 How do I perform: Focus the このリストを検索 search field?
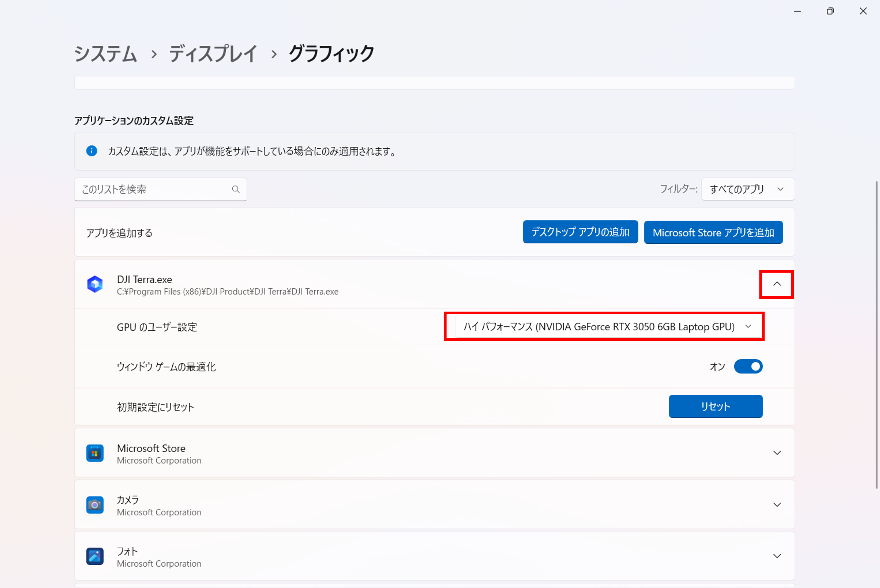pos(161,189)
